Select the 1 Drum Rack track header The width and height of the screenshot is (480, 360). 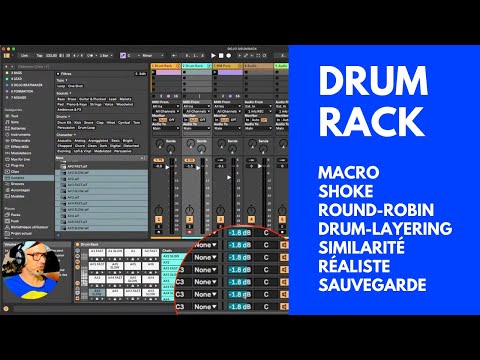pyautogui.click(x=166, y=66)
